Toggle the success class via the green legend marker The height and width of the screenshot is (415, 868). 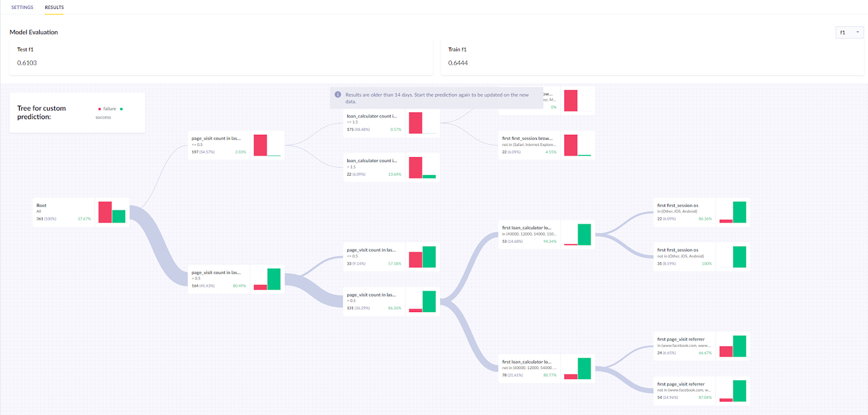point(121,109)
